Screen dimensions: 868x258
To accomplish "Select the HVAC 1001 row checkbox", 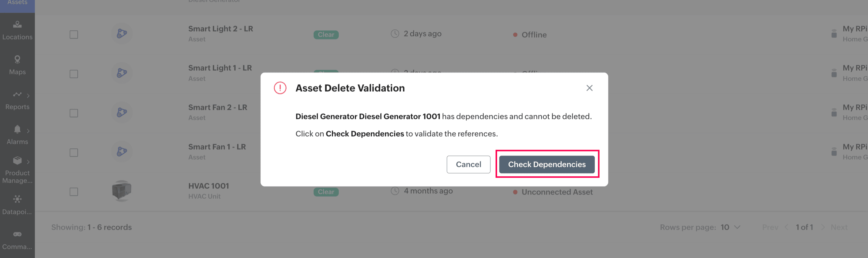I will coord(74,192).
